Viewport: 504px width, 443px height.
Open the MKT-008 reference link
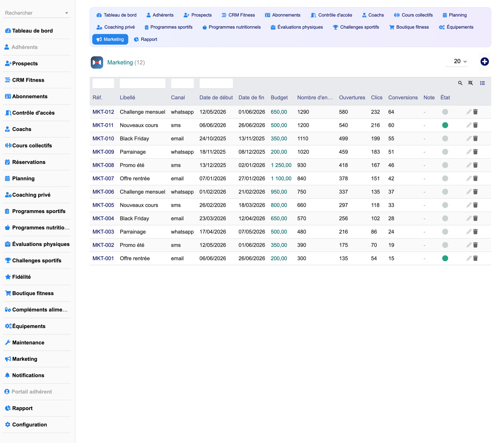click(103, 165)
